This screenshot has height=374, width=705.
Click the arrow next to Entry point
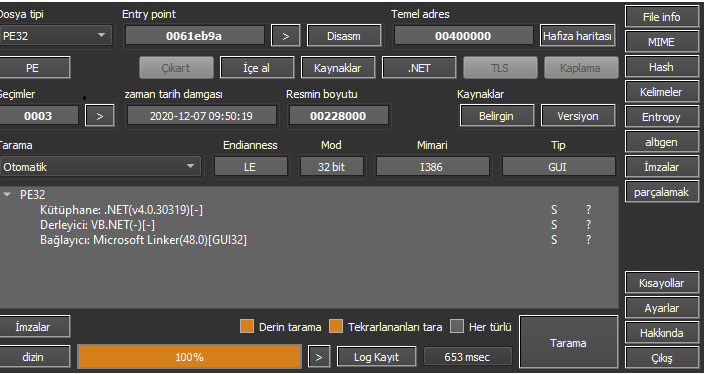286,36
